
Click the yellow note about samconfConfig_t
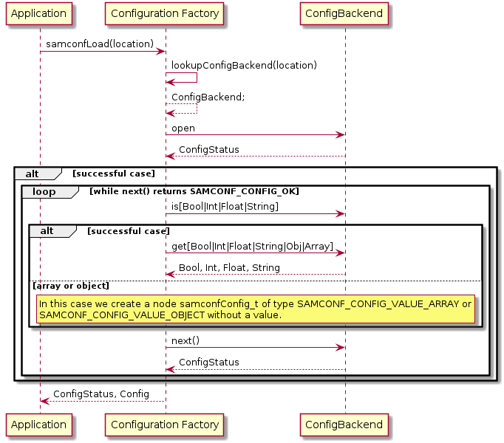click(x=256, y=309)
